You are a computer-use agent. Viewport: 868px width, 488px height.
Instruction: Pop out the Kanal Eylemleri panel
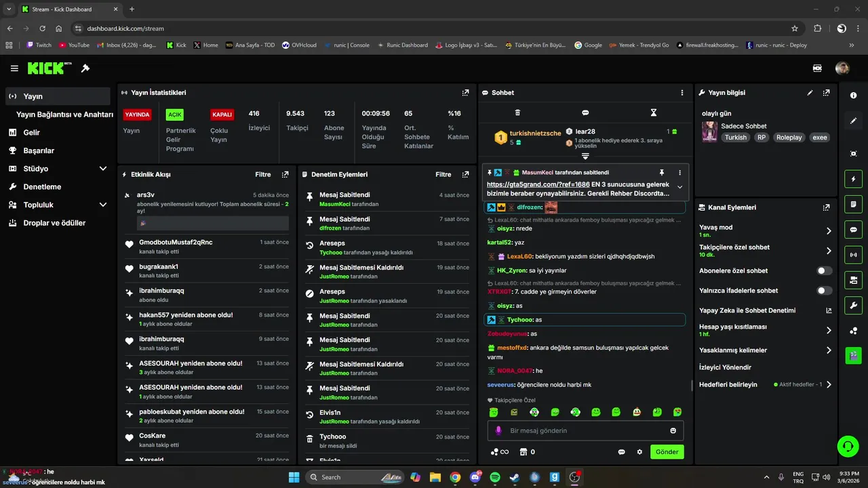tap(826, 207)
